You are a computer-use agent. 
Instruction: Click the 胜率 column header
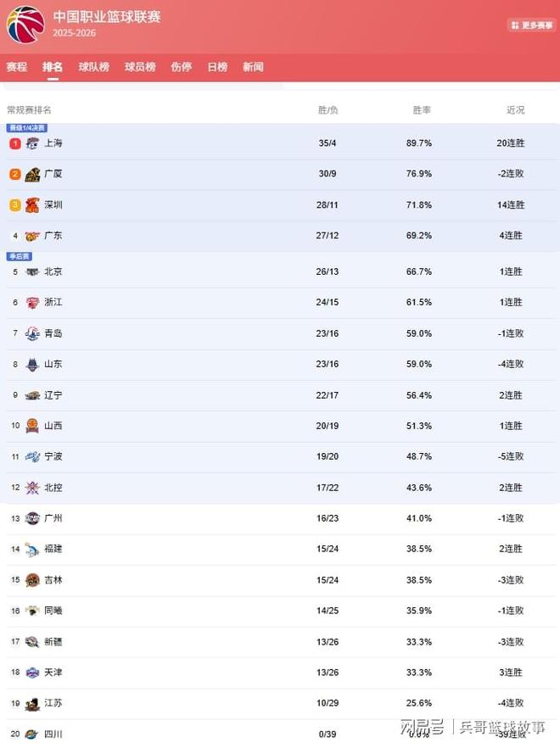coord(422,110)
